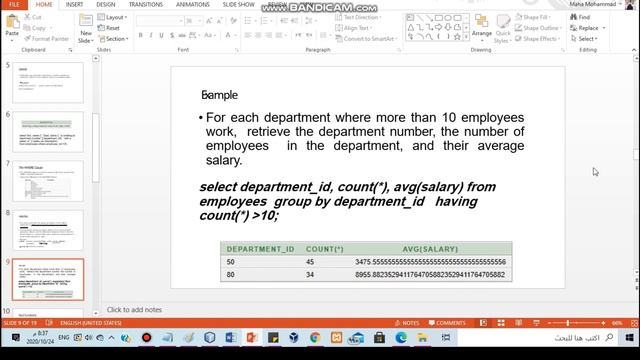
Task: Select the triangle shape in the gallery
Action: pyautogui.click(x=411, y=27)
